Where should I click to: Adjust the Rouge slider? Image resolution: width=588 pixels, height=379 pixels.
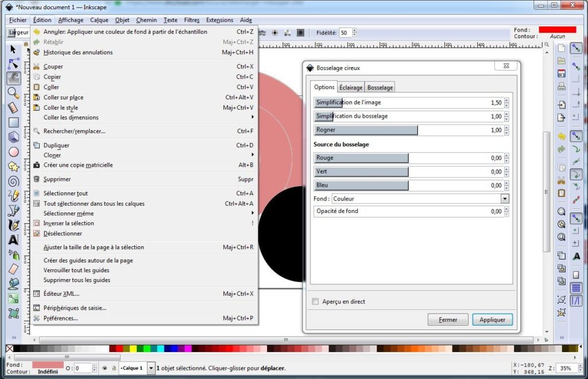pyautogui.click(x=362, y=157)
